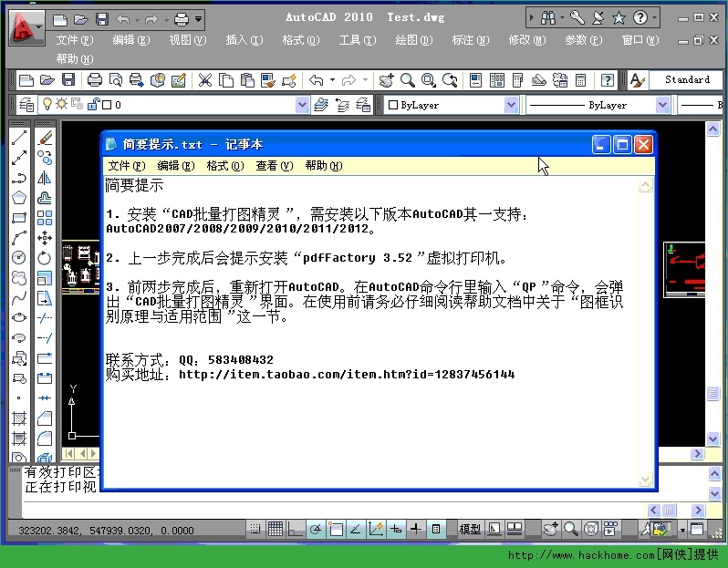Click QQ number 583408432 text
728x568 pixels.
click(x=240, y=359)
